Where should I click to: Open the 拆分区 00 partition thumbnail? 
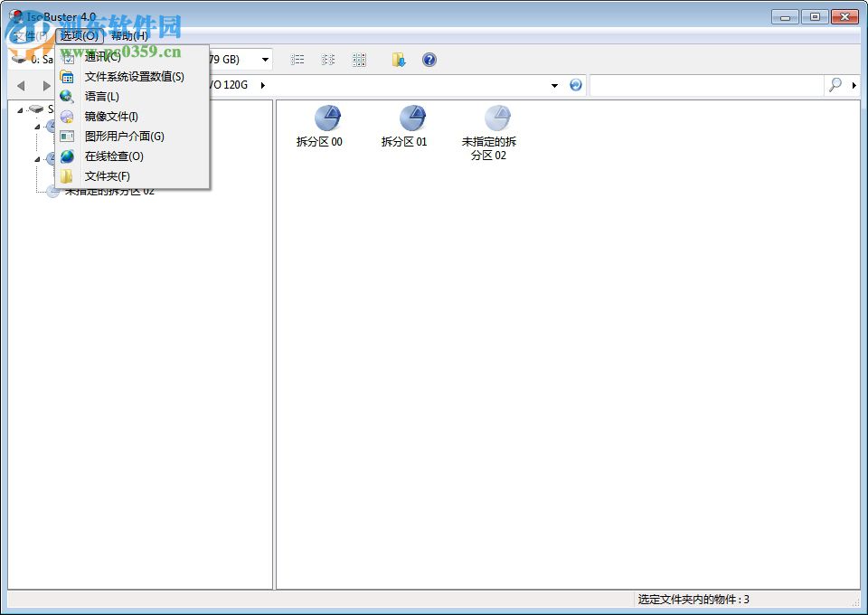327,118
